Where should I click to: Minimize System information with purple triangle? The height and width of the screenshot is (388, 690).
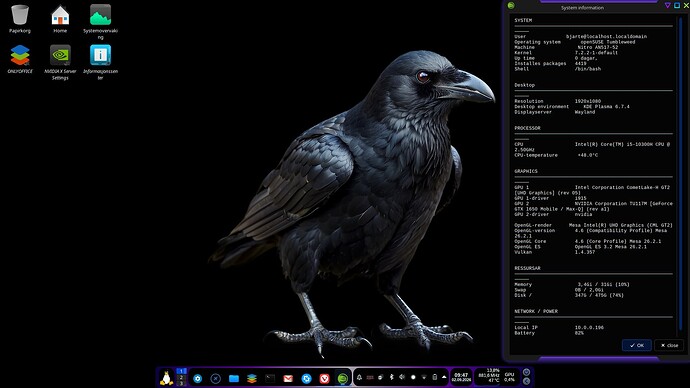668,5
